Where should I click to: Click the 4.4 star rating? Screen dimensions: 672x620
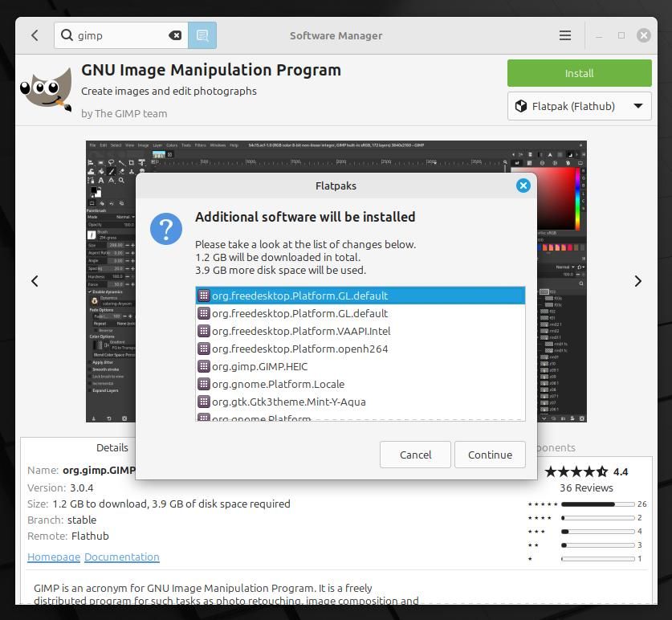click(585, 471)
